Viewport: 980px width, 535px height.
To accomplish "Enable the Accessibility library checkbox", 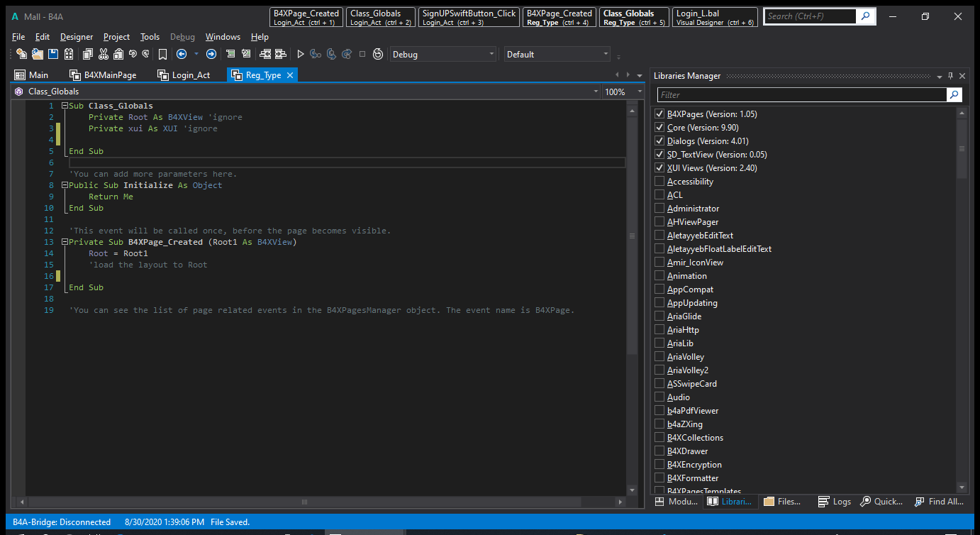I will click(x=659, y=182).
